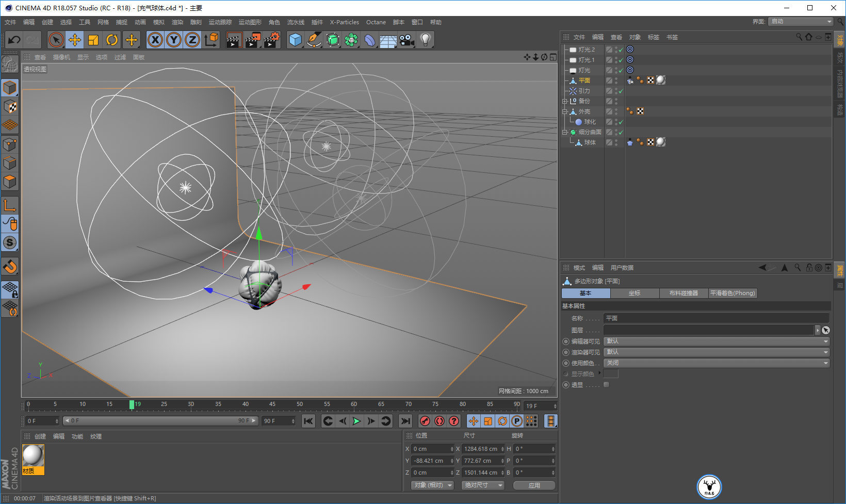
Task: Open the spline pen tool icon
Action: pyautogui.click(x=314, y=40)
